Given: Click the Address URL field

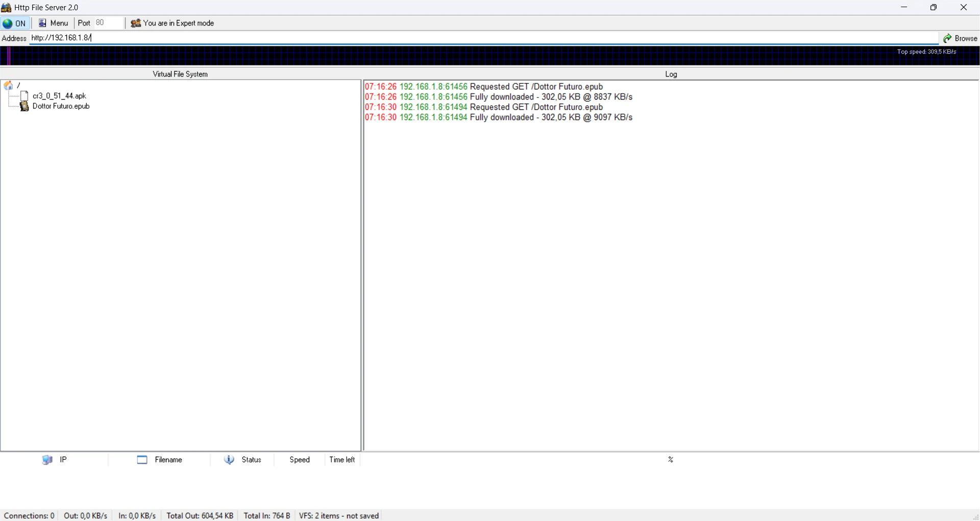Looking at the screenshot, I should (484, 38).
